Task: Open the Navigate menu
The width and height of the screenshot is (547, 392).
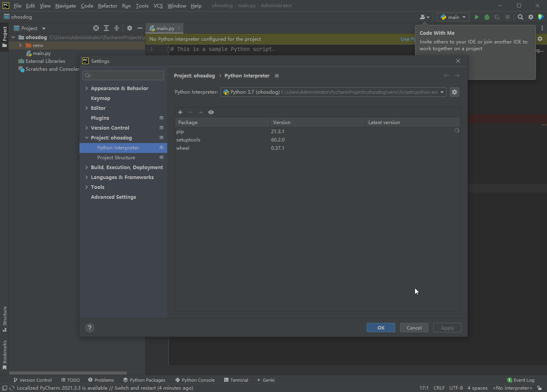Action: [x=66, y=6]
